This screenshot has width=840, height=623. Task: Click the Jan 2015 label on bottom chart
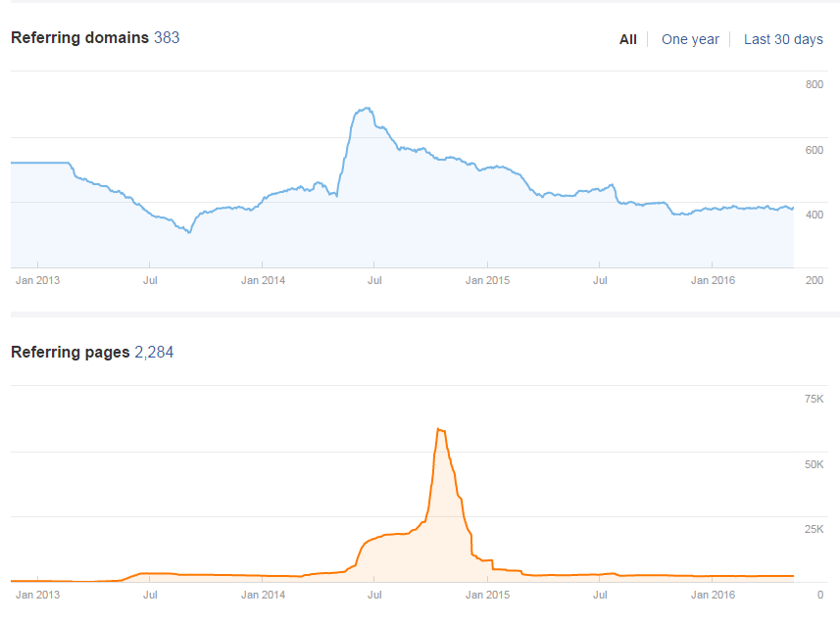487,595
